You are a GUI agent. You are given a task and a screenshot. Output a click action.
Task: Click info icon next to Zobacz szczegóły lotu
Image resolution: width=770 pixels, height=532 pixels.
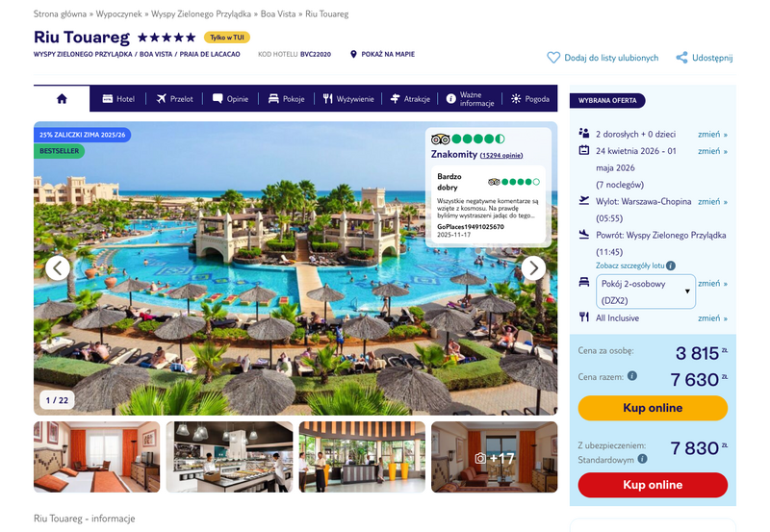671,266
